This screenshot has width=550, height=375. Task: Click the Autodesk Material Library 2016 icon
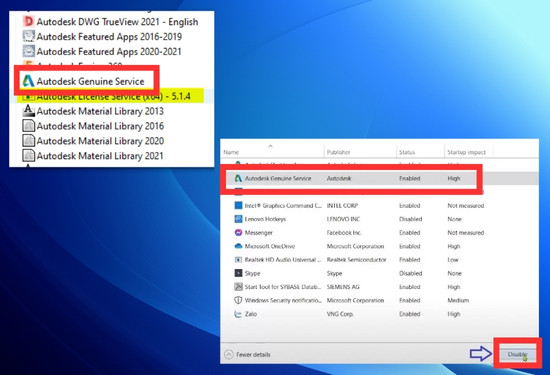tap(28, 126)
